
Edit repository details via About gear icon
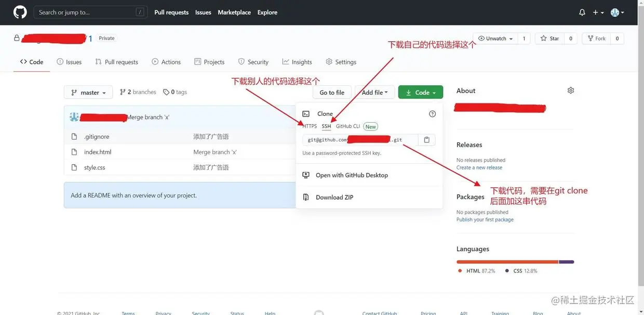coord(571,90)
